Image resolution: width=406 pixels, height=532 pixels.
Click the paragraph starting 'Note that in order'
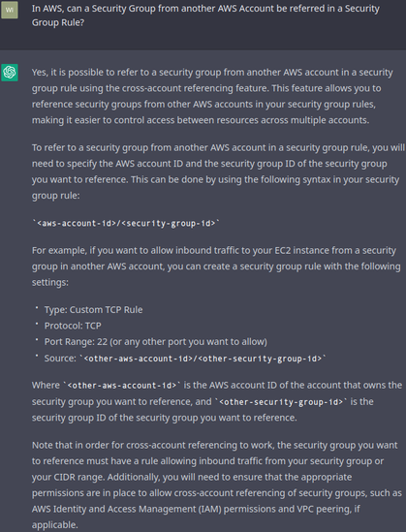coord(217,485)
